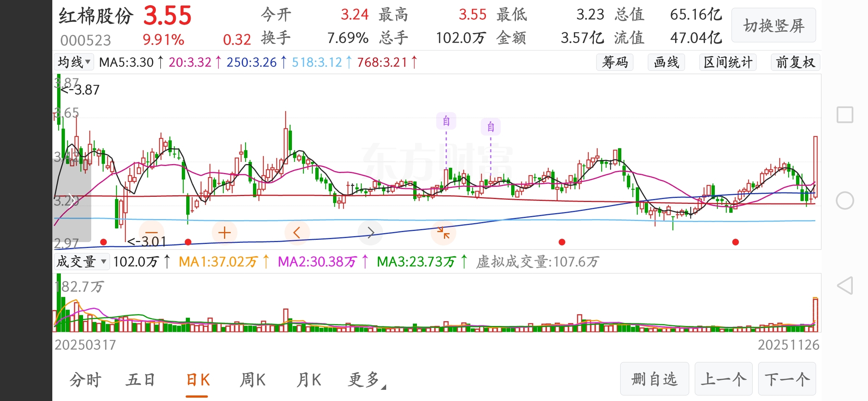Tap the collapse arrows chart icon
The height and width of the screenshot is (401, 868).
pos(443,233)
